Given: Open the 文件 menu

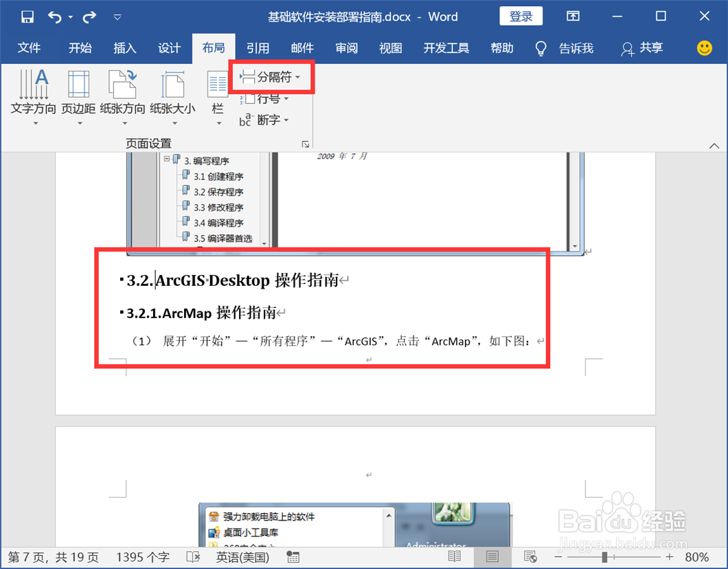Looking at the screenshot, I should coord(30,48).
